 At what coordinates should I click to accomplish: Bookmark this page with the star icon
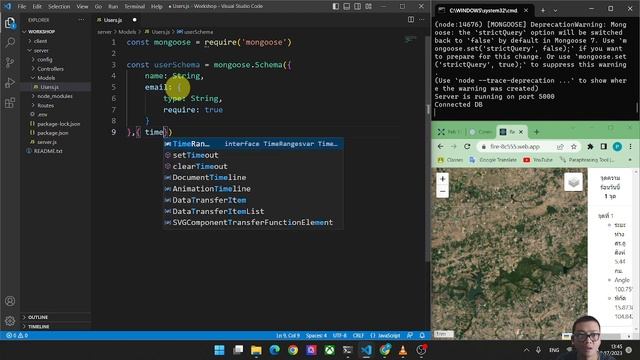coord(573,147)
